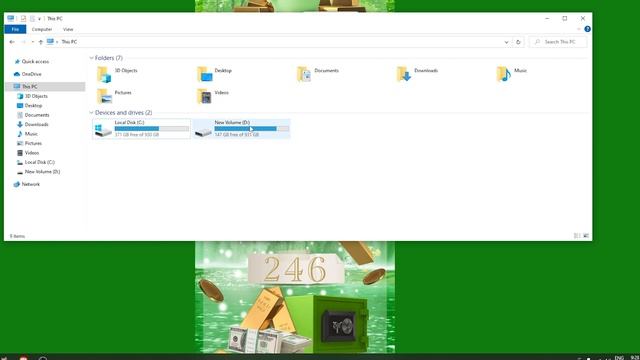
Task: Open the Desktop folder icon in Folders
Action: pyautogui.click(x=204, y=74)
